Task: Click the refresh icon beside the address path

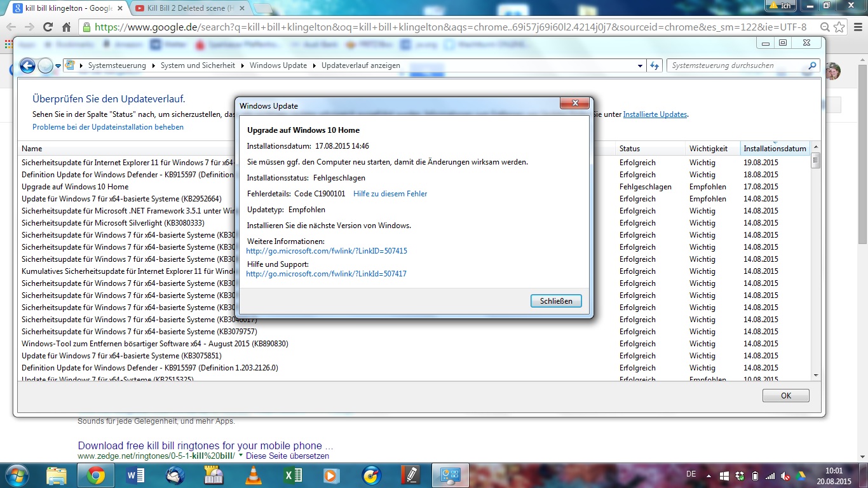Action: tap(654, 65)
